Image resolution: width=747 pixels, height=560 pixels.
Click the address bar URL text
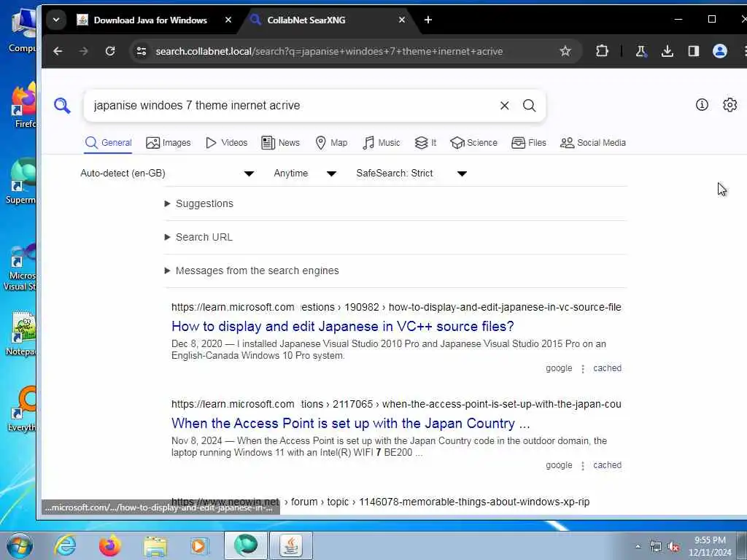(329, 51)
